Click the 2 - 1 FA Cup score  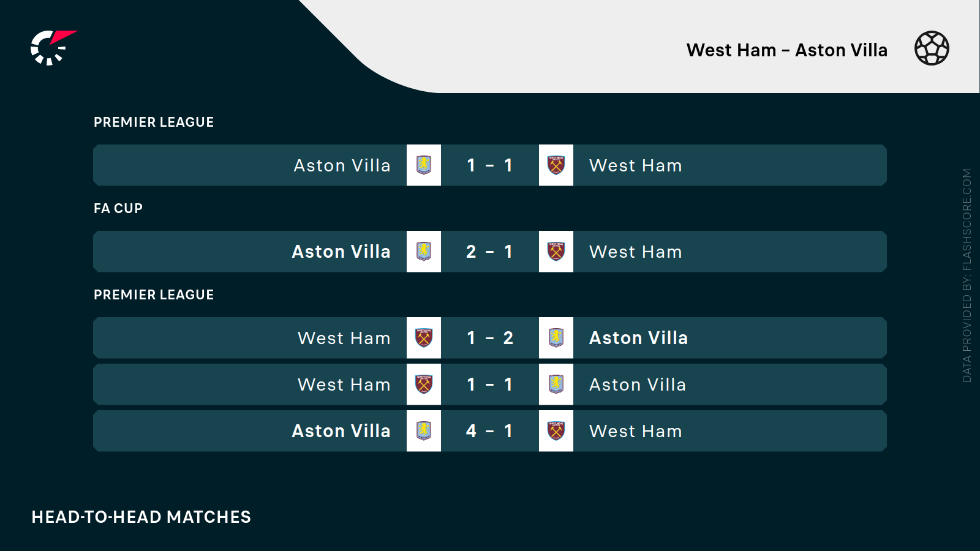pyautogui.click(x=489, y=252)
